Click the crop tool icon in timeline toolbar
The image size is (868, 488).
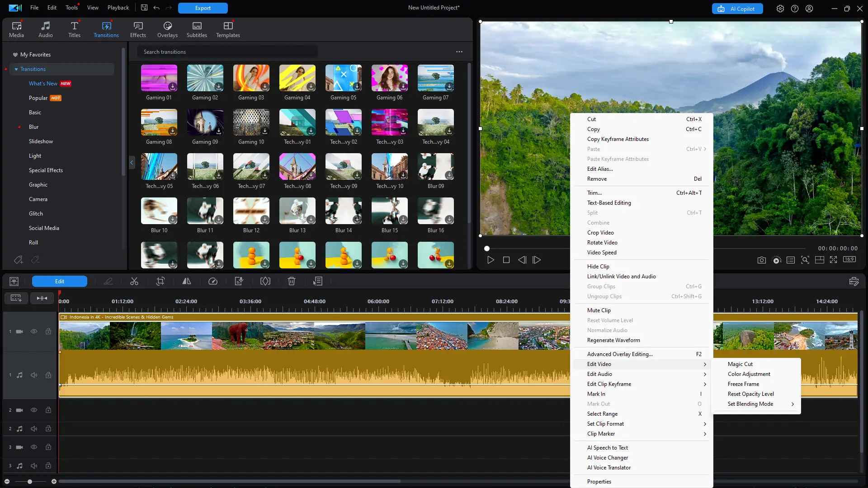click(160, 281)
